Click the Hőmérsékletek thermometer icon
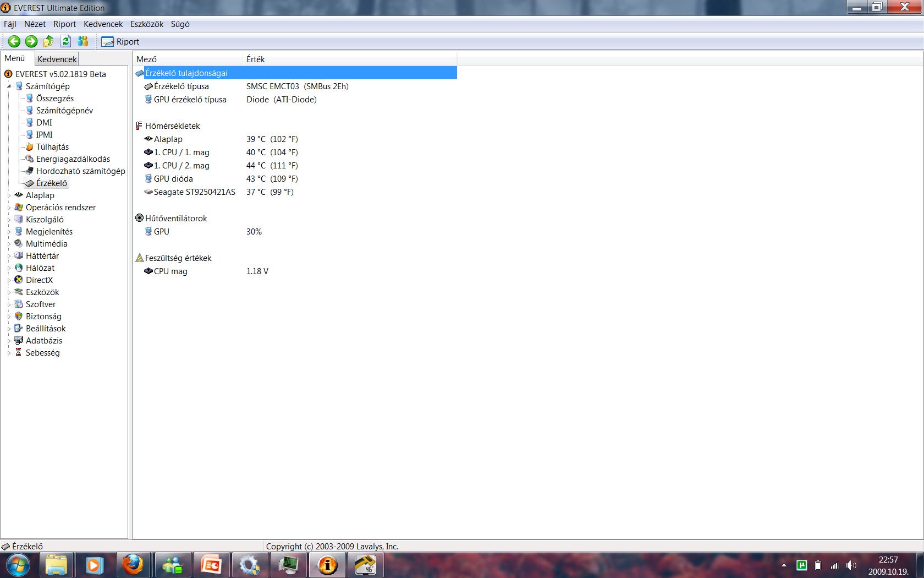The width and height of the screenshot is (924, 578). pyautogui.click(x=139, y=126)
